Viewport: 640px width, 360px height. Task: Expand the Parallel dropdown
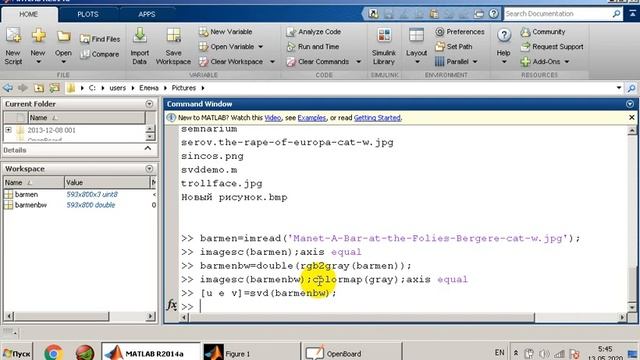pyautogui.click(x=475, y=62)
